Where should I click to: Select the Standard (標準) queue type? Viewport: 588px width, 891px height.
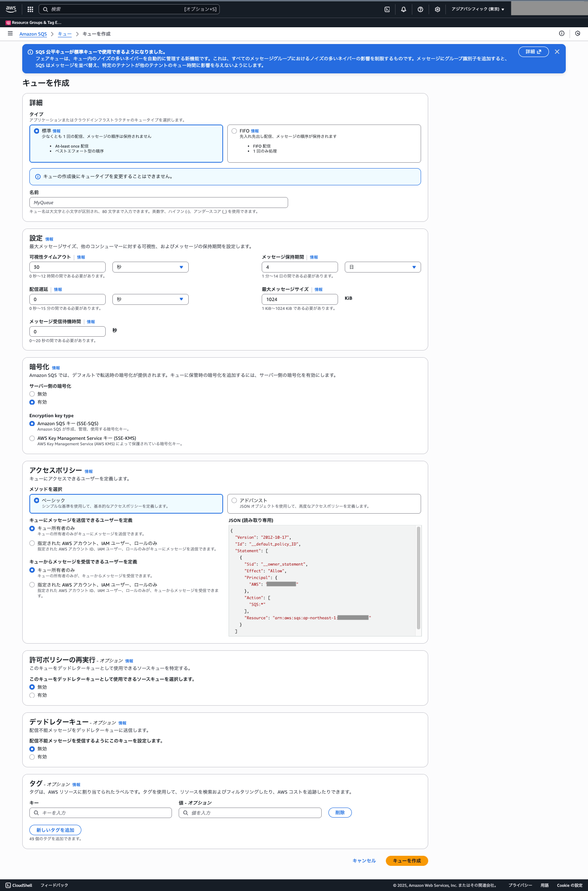coord(36,131)
